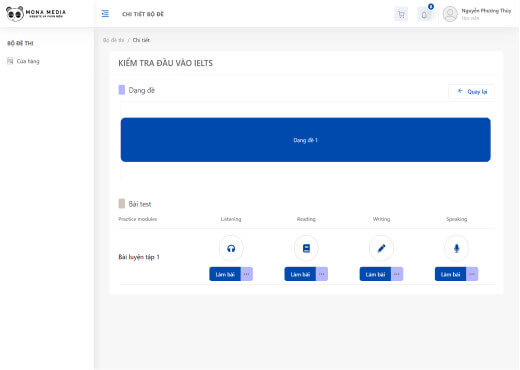Screen dimensions: 520x370
Task: Start the Listening test with Làm bài
Action: pos(225,274)
